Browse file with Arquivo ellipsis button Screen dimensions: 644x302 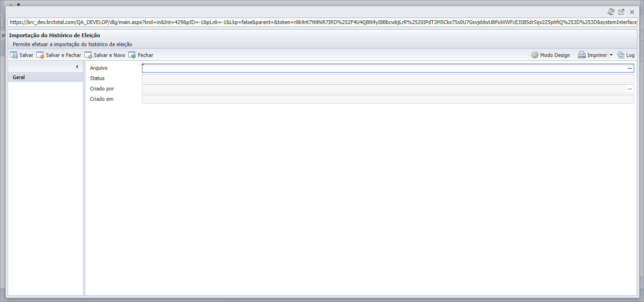point(629,68)
